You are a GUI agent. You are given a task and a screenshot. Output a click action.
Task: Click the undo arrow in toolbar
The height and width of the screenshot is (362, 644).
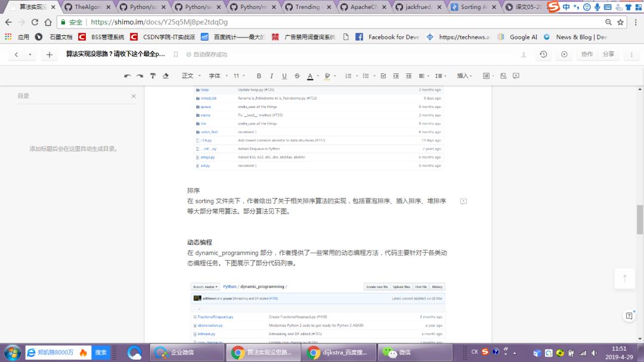coord(127,76)
